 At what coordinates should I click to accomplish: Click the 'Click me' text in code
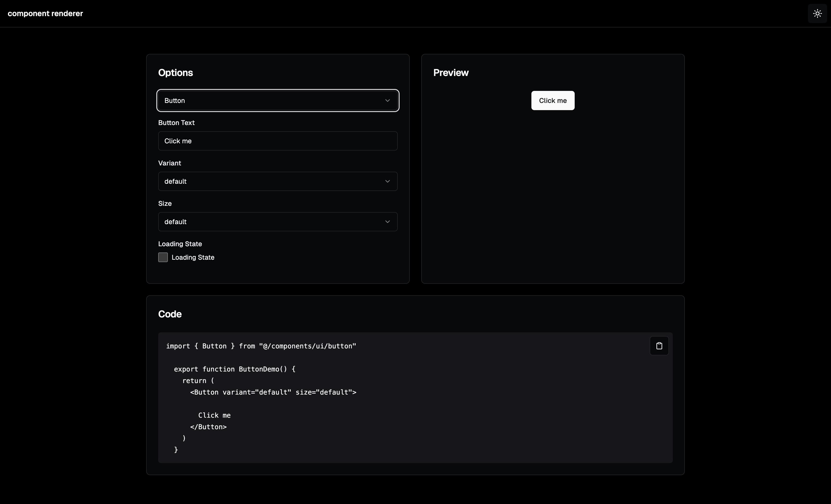tap(214, 415)
